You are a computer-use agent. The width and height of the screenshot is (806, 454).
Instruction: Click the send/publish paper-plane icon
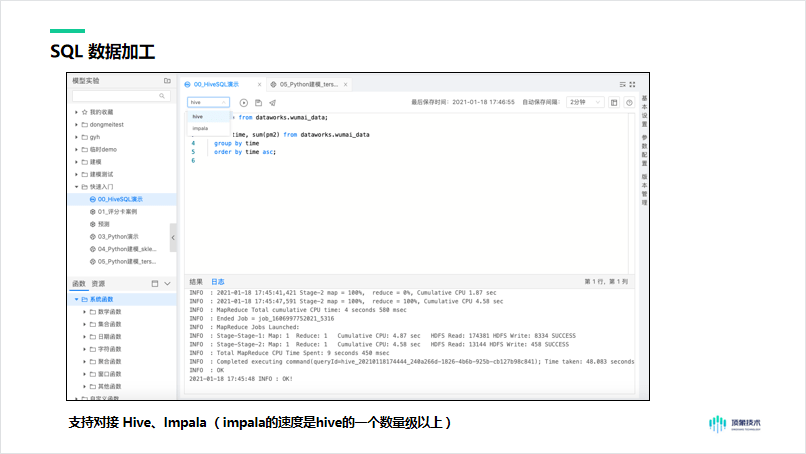click(272, 102)
